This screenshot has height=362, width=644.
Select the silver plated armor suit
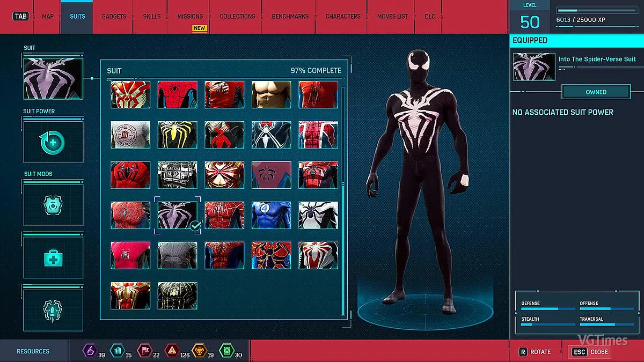[178, 175]
